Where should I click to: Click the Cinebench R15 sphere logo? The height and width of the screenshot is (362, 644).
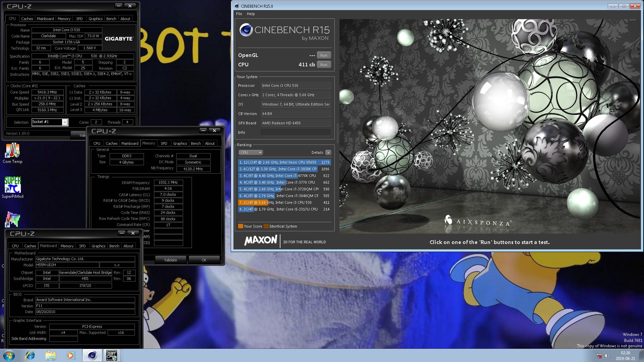pyautogui.click(x=246, y=30)
